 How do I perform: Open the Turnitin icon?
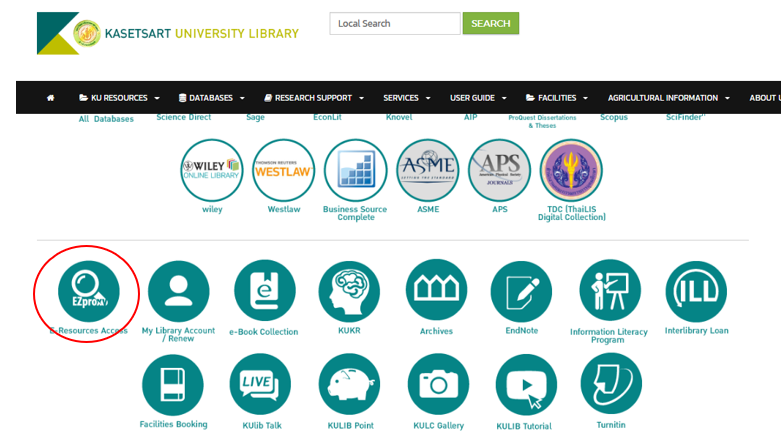point(611,384)
